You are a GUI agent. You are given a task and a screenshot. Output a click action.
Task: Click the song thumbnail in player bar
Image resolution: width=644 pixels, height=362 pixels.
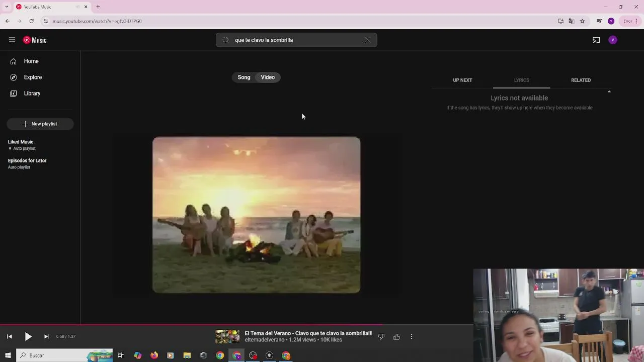tap(227, 337)
